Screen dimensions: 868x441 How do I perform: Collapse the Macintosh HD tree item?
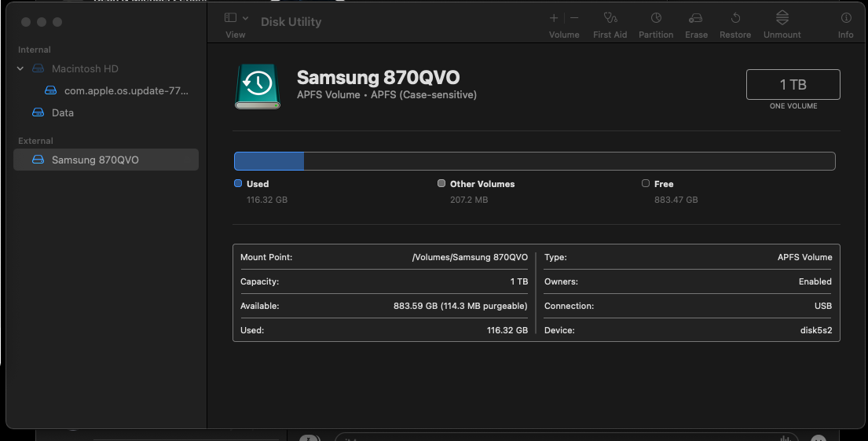[x=20, y=68]
